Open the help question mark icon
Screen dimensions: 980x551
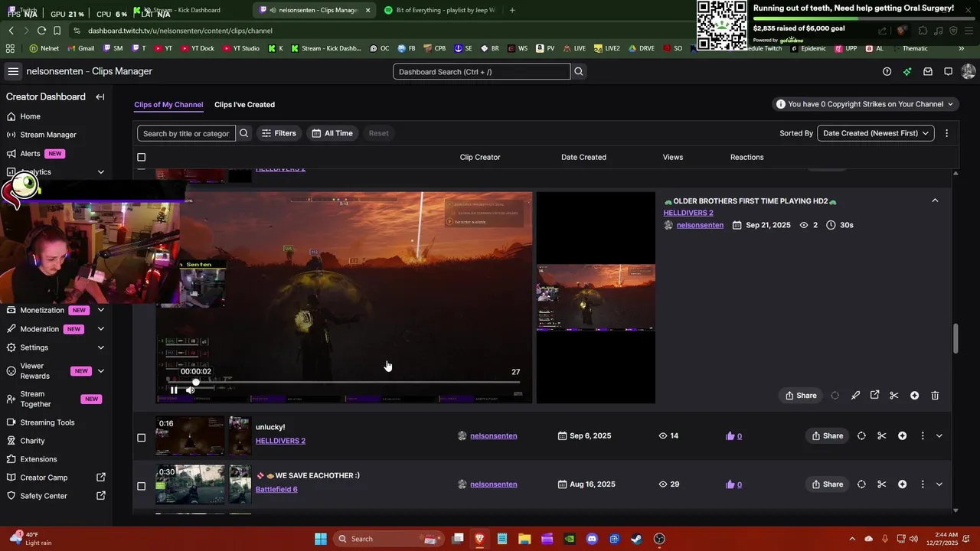(887, 71)
